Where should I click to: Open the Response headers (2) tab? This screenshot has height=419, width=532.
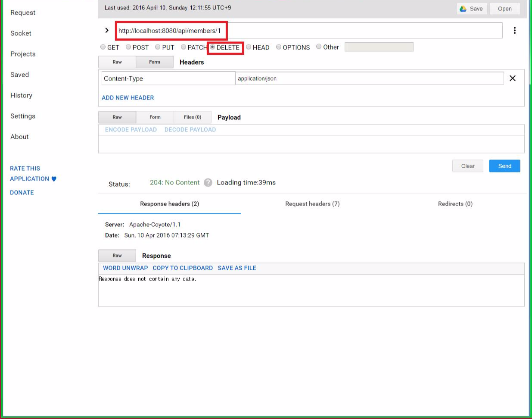pyautogui.click(x=170, y=204)
